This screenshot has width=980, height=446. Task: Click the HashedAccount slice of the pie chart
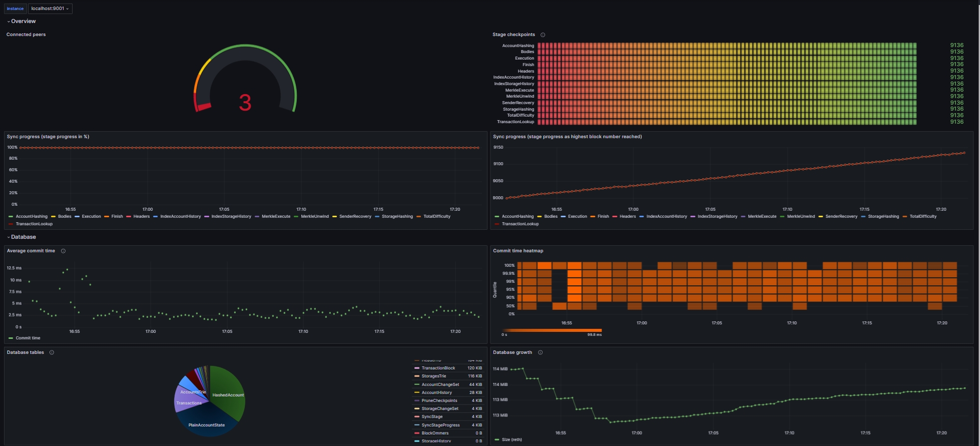tap(228, 395)
